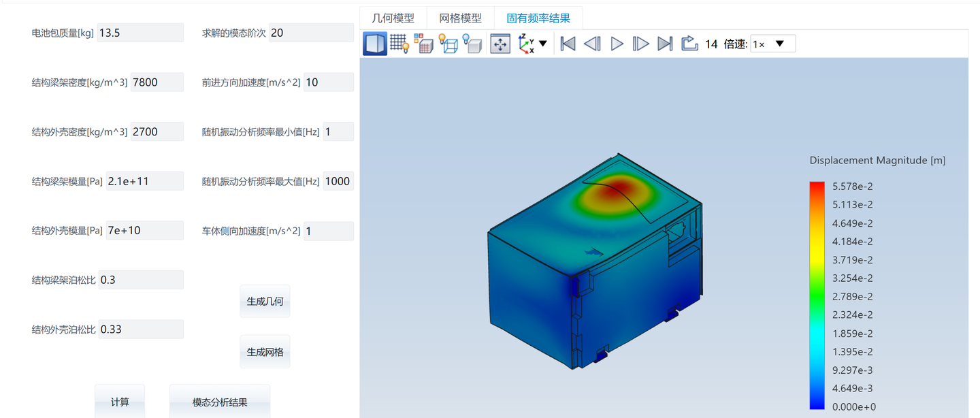Click the 2.789e-2 legend value

[x=853, y=296]
